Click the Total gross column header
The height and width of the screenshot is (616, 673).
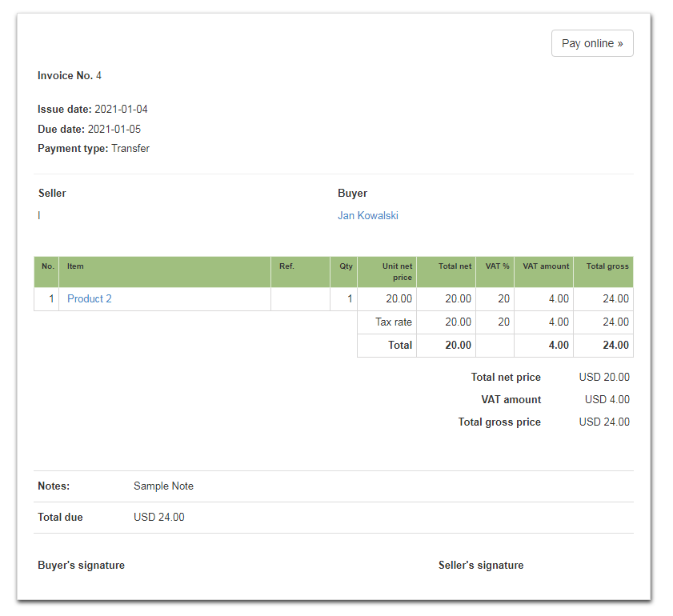coord(607,266)
